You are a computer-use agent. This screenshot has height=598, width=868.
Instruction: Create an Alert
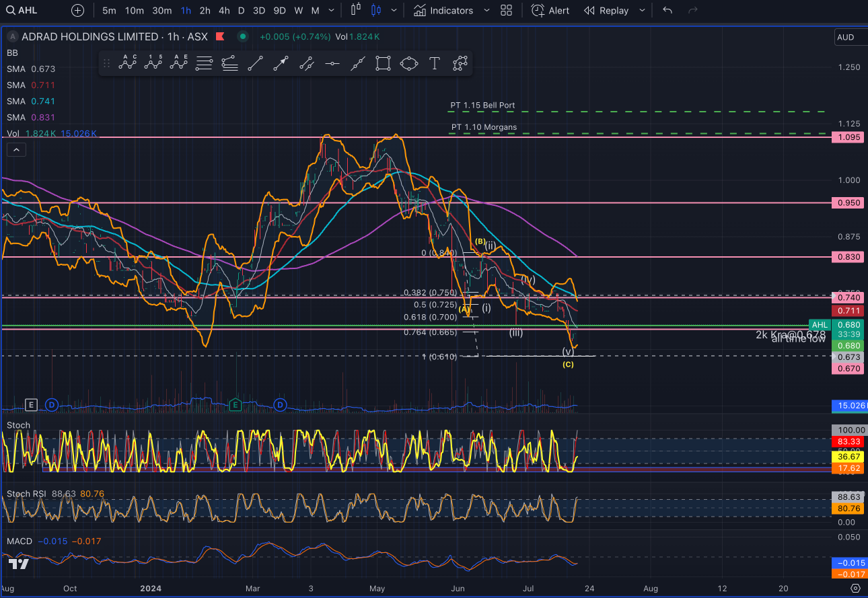tap(550, 10)
